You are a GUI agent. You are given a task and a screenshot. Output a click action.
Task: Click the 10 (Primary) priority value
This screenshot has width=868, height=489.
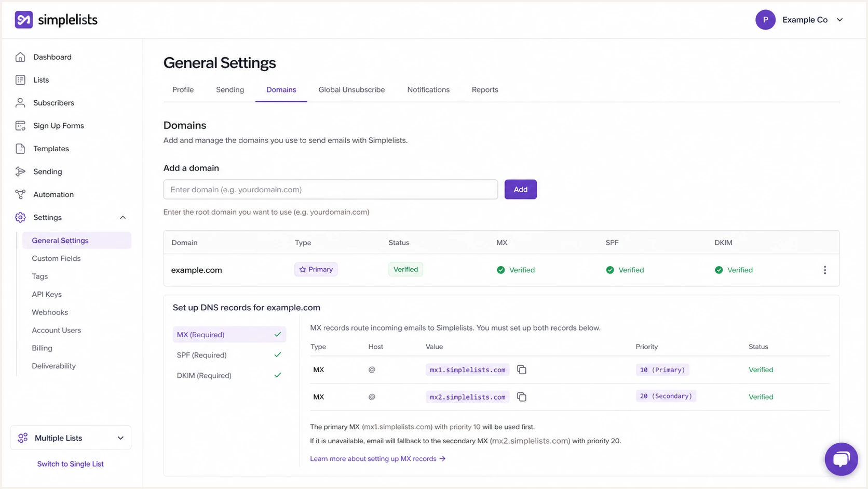click(x=662, y=369)
